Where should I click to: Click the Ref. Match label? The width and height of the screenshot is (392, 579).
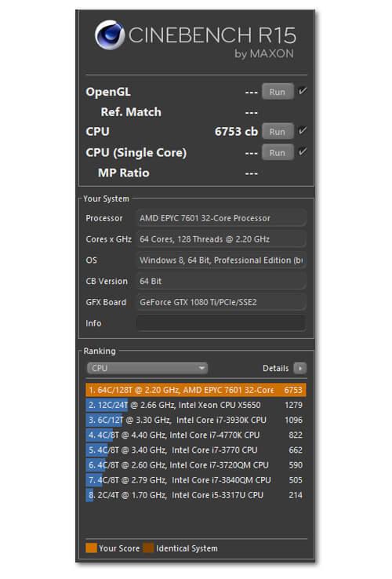click(x=131, y=112)
